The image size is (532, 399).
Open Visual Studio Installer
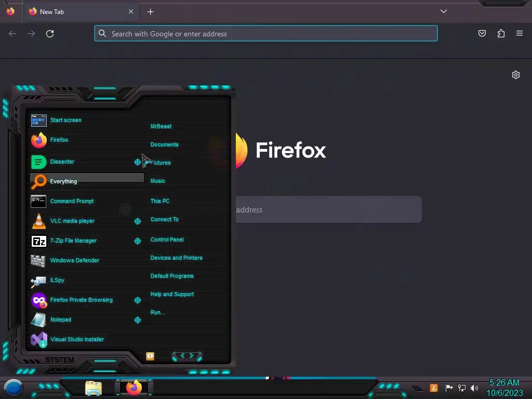point(87,339)
